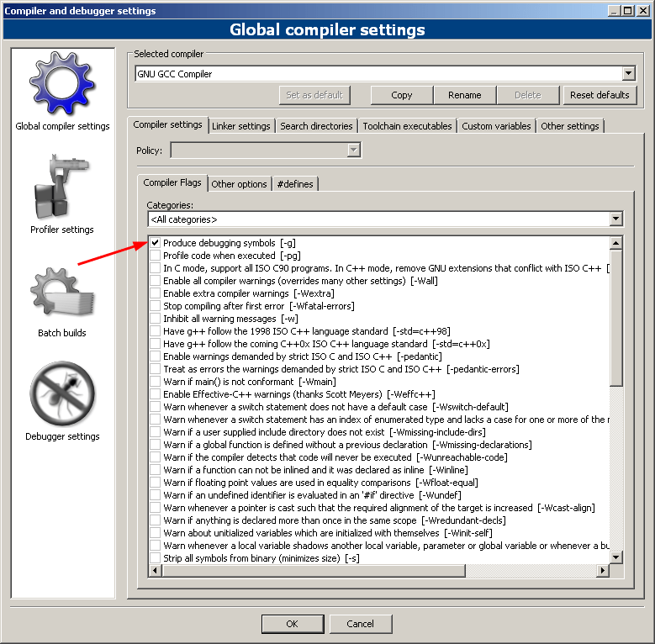
Task: Open the #defines sub-tab
Action: (295, 184)
